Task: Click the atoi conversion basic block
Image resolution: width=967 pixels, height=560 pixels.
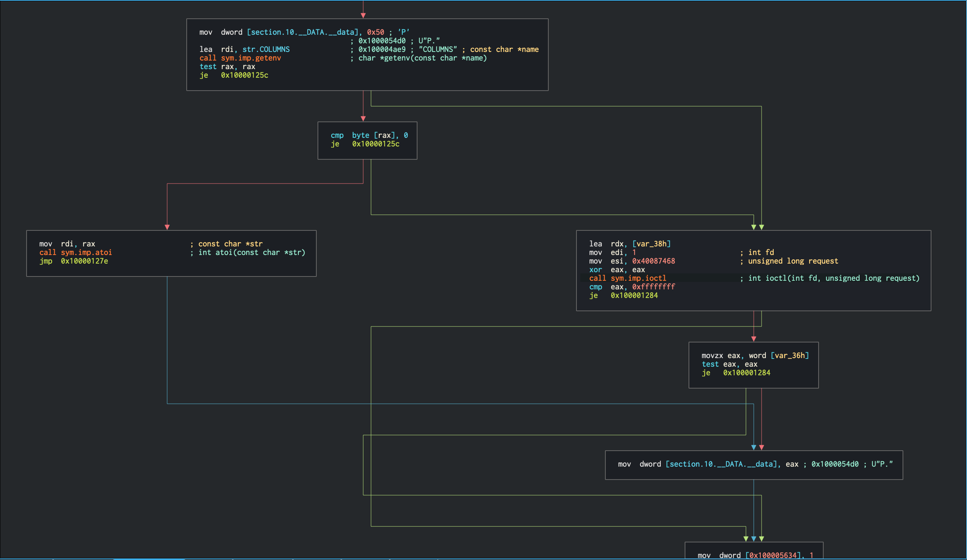Action: pos(171,253)
